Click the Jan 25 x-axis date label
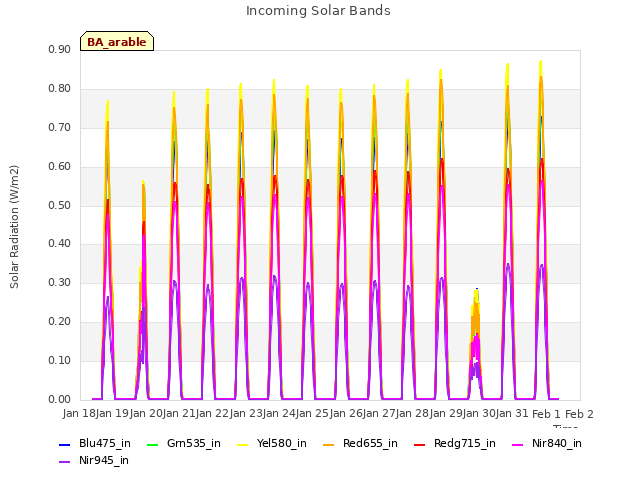 [313, 414]
